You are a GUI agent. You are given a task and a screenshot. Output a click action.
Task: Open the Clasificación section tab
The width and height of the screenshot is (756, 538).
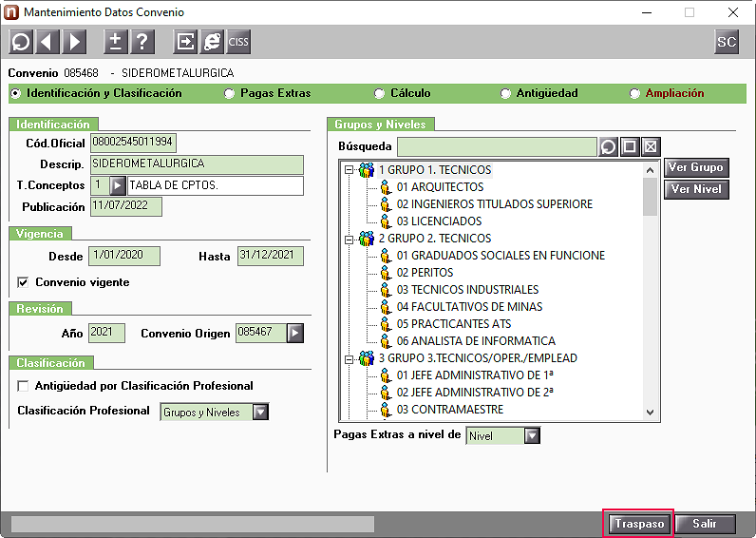coord(51,363)
